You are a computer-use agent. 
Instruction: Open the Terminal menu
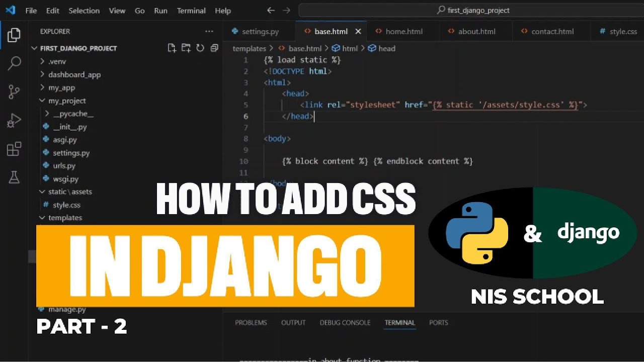tap(191, 11)
